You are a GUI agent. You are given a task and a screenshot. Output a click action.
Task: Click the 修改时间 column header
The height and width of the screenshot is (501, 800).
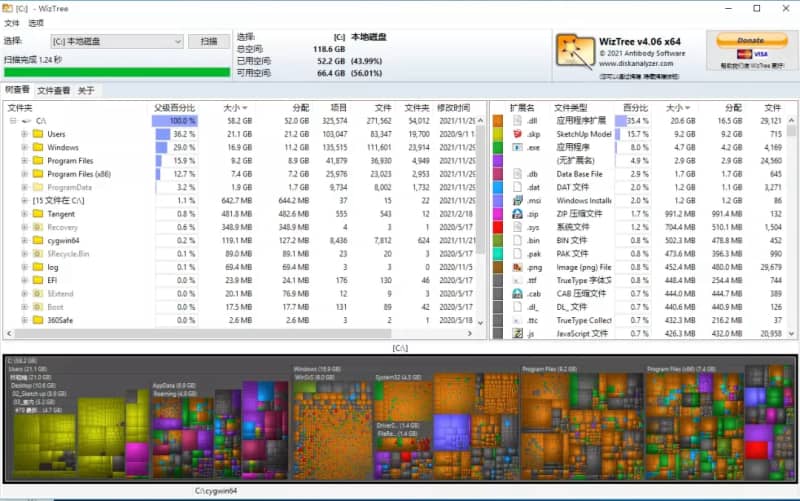click(x=454, y=108)
